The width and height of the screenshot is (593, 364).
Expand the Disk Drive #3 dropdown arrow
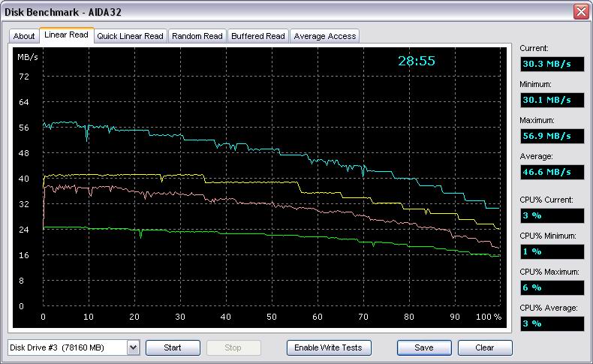[x=133, y=347]
